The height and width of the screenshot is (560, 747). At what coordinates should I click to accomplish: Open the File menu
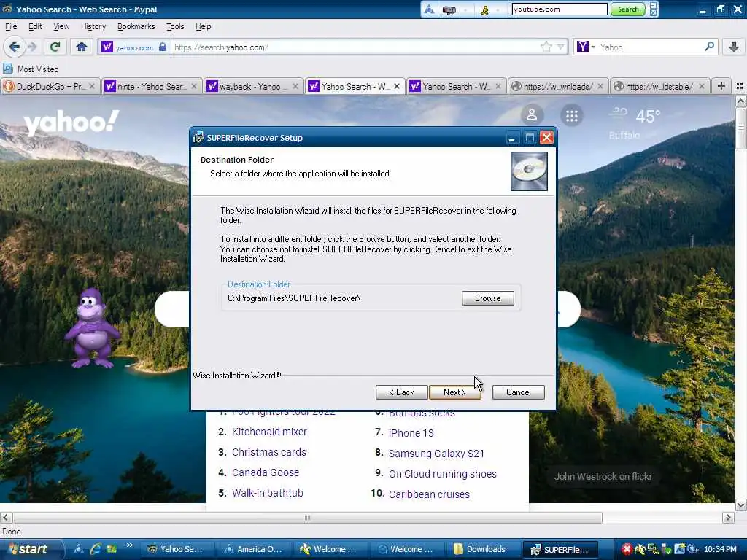(11, 26)
